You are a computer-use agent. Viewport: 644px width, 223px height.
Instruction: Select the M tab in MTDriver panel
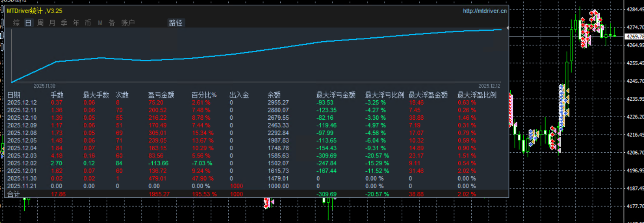[x=100, y=23]
